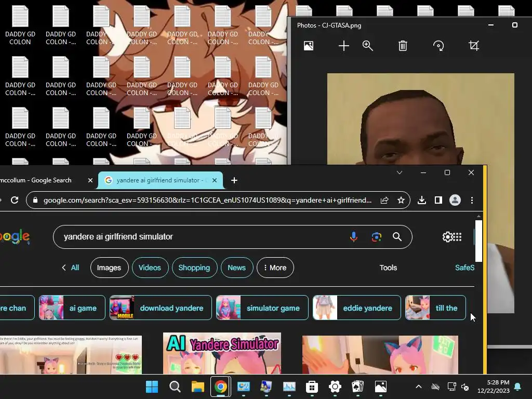Click the share page icon in address bar

[384, 200]
